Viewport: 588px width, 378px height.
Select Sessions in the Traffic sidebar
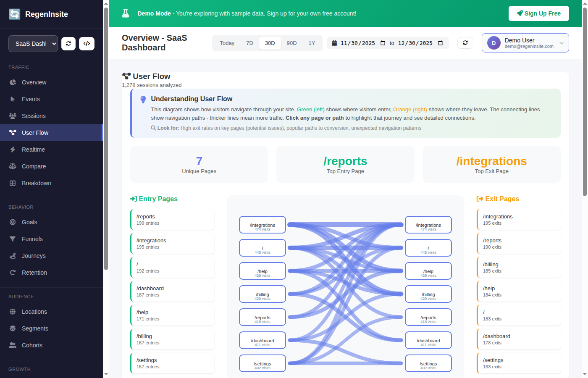(34, 116)
